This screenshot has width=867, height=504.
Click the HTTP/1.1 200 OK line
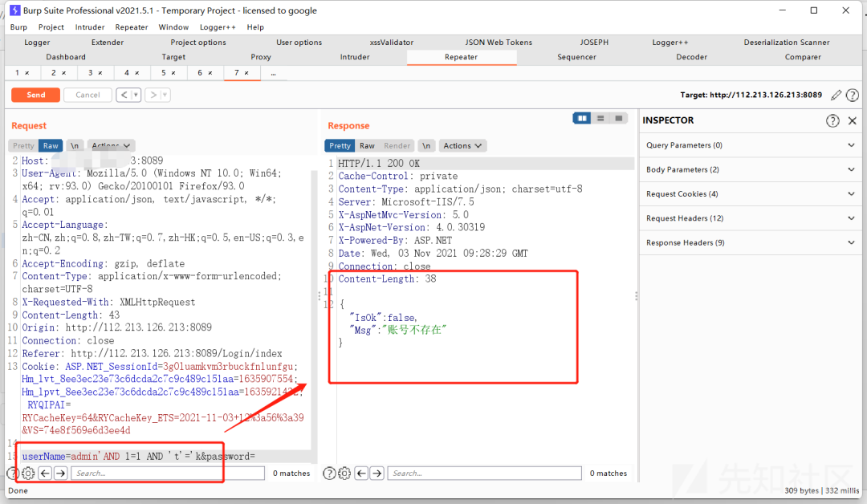click(379, 164)
